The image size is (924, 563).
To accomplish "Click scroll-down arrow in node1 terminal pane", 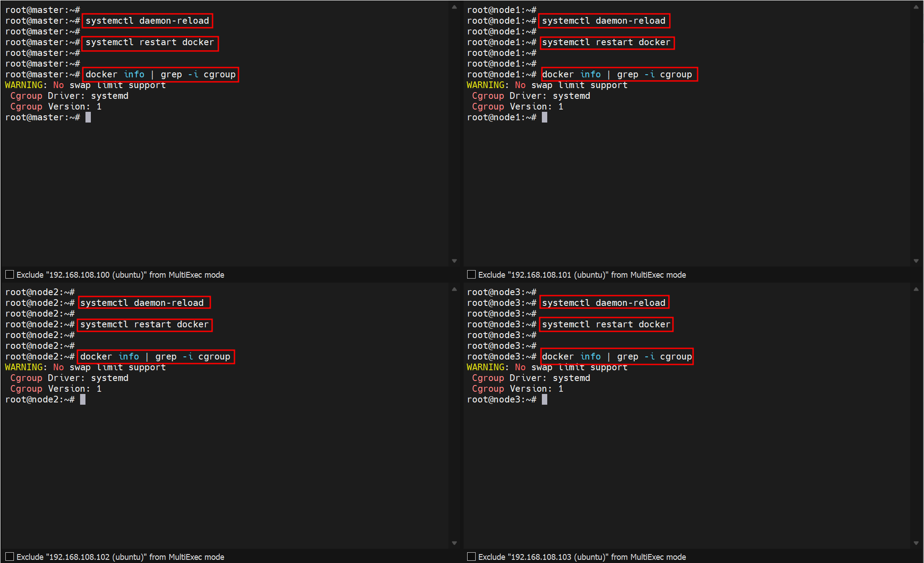I will [x=916, y=261].
